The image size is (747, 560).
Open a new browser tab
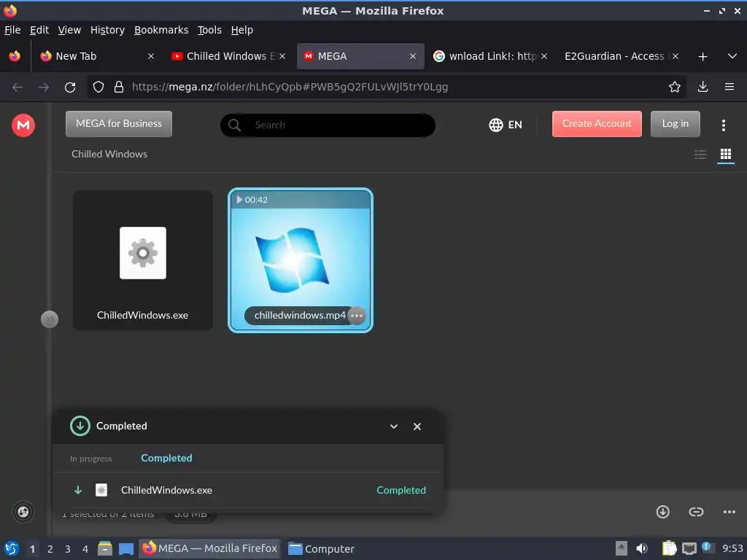[703, 57]
